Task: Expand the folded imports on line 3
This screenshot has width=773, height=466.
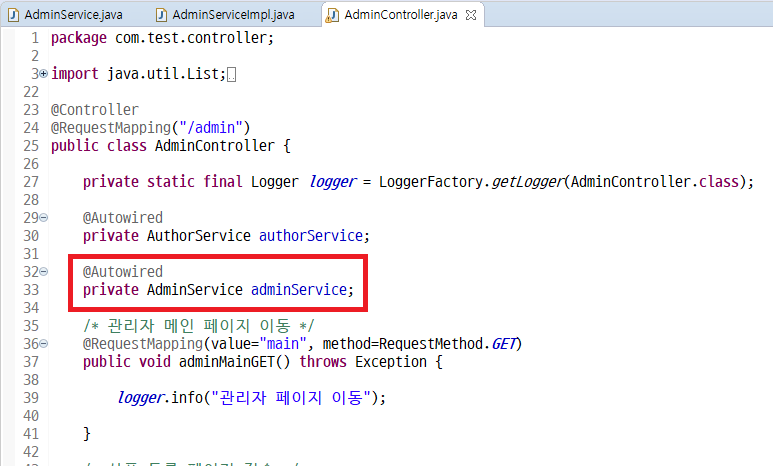Action: tap(43, 74)
